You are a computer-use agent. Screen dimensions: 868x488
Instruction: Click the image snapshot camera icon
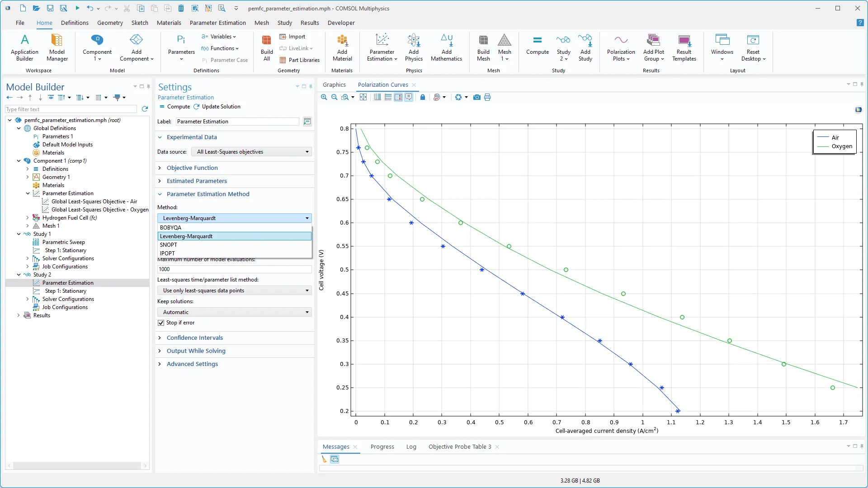[x=476, y=97]
